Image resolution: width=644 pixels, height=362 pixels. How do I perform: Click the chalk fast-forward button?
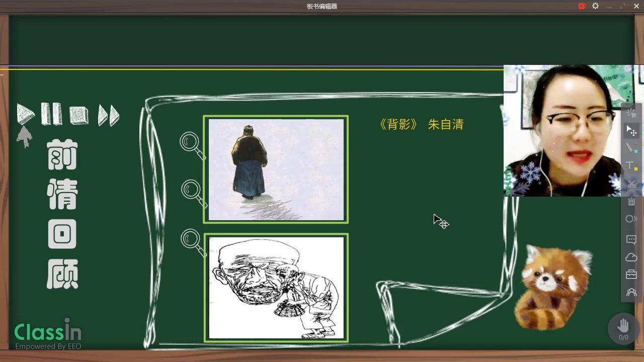[x=108, y=115]
